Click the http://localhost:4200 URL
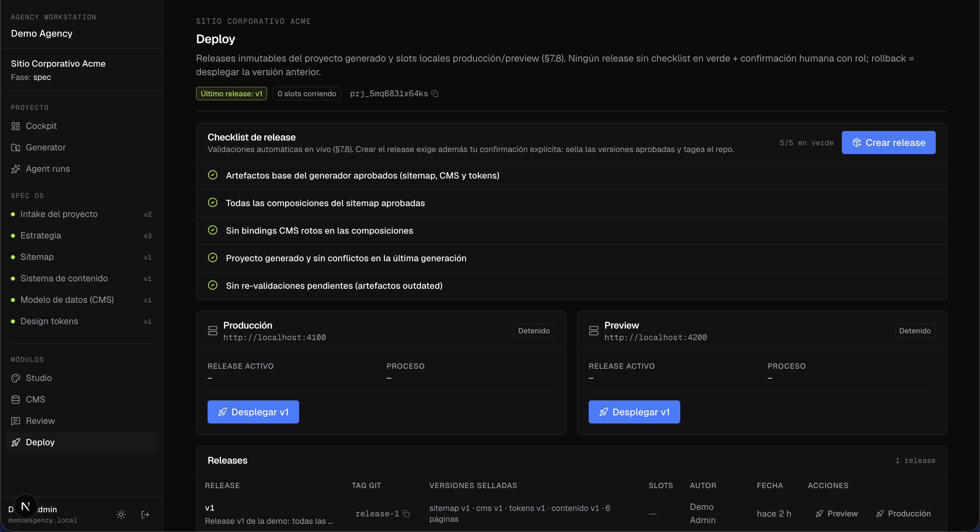Screen dimensions: 980x532 [655, 337]
